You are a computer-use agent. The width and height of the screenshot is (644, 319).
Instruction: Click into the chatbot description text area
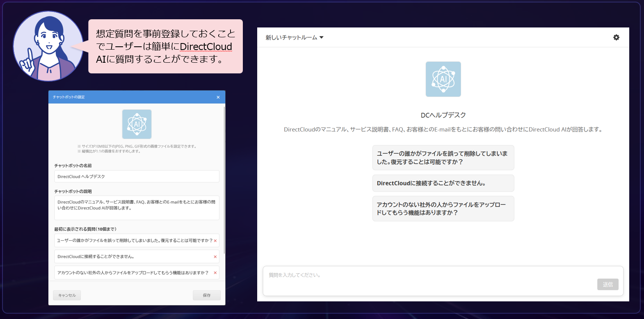[x=137, y=208]
